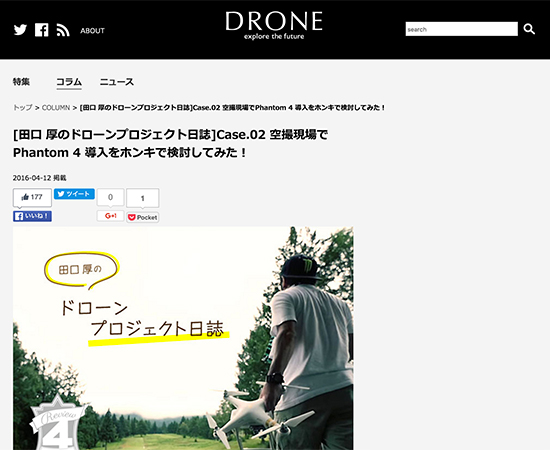Focus the search input field
Viewport: 550px width, 450px height.
(x=462, y=29)
